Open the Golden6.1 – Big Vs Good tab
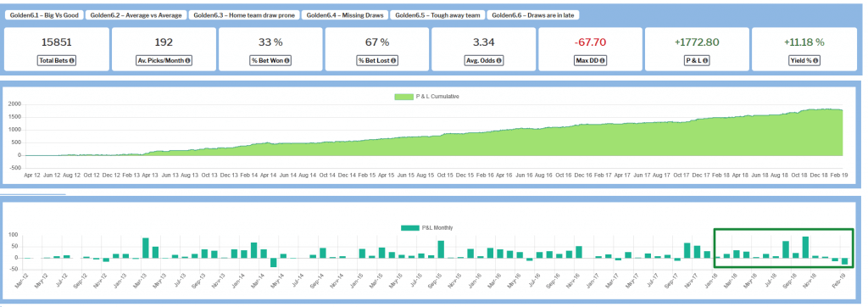Screen dimensions: 868x307 pyautogui.click(x=44, y=15)
